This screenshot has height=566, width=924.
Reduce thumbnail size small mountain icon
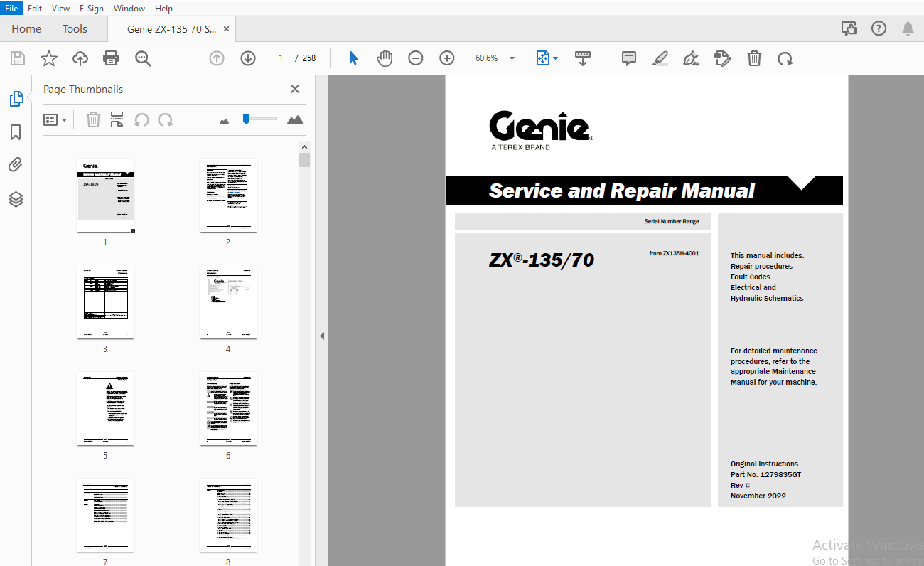click(225, 121)
